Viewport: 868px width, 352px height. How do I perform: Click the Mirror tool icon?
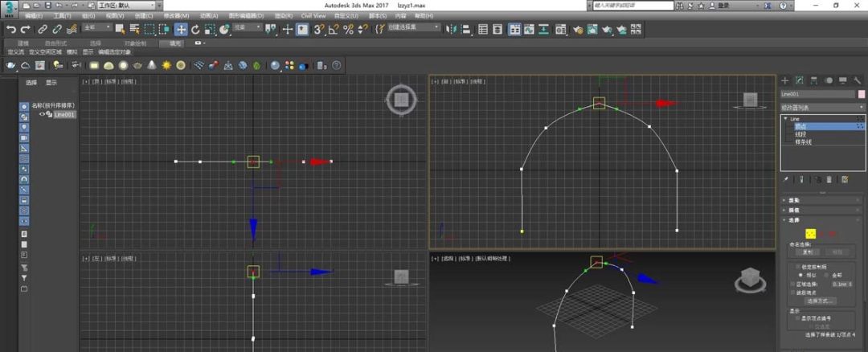point(451,29)
